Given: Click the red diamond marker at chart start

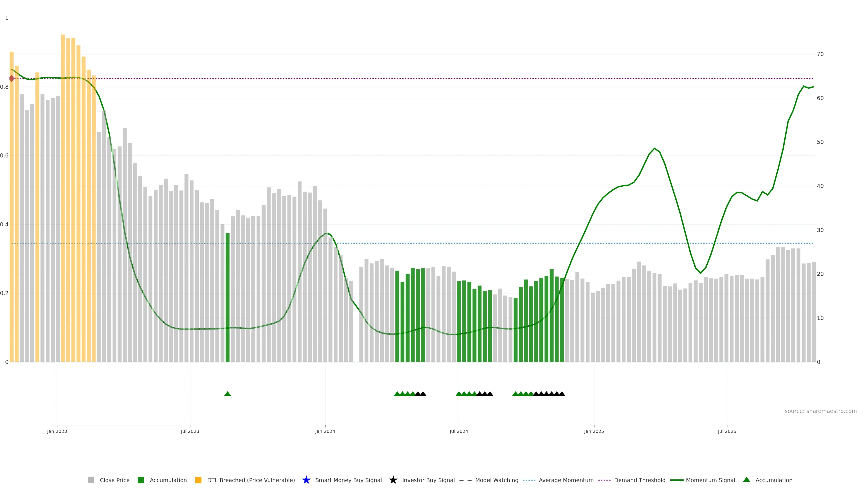Looking at the screenshot, I should click(12, 78).
